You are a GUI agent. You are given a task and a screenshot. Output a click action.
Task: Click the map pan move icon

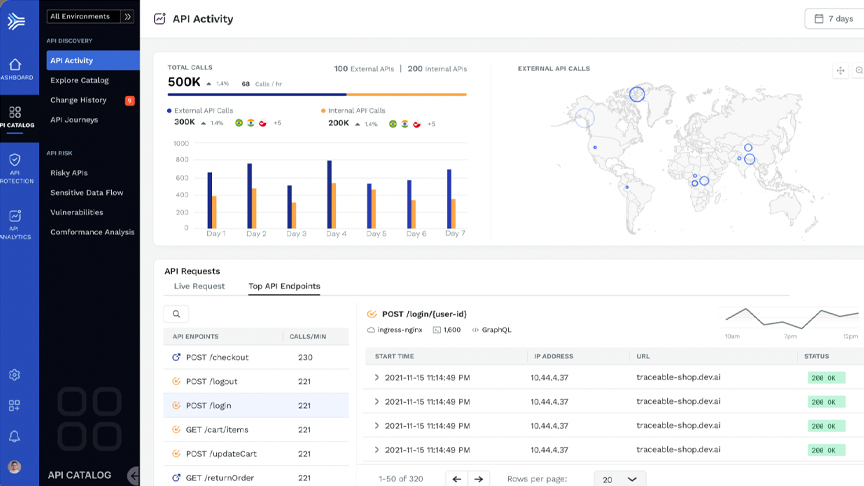tap(840, 71)
